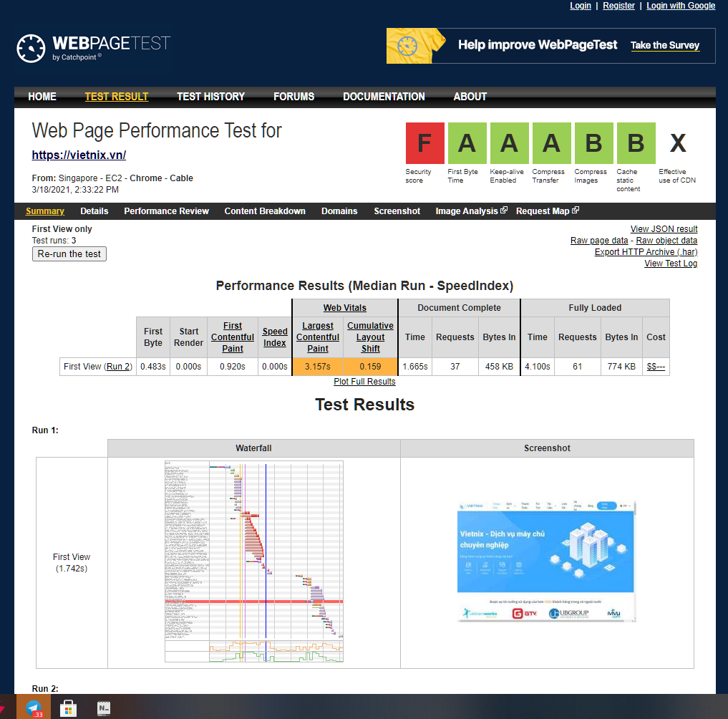Click the Re-run the test button
Screen dimensions: 728x719
coord(69,254)
